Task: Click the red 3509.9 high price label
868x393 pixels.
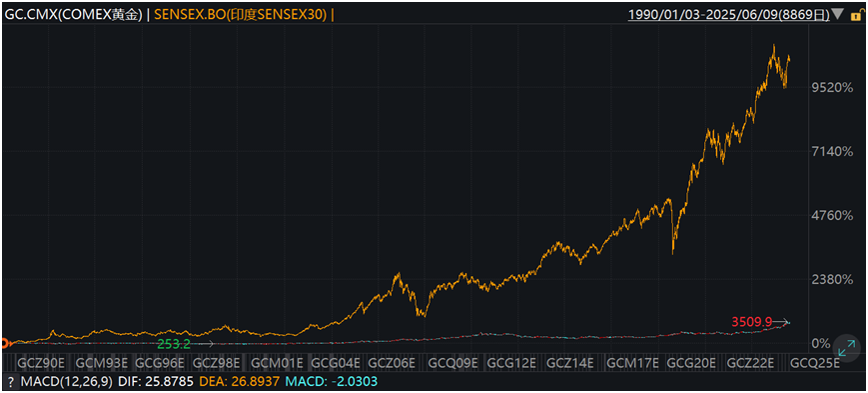Action: (x=751, y=321)
